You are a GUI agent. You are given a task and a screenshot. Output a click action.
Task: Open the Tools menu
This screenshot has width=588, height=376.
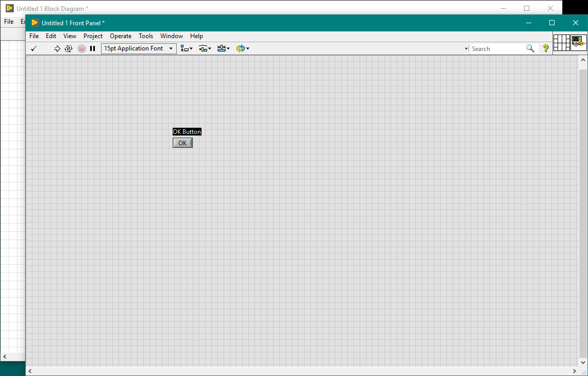pos(146,36)
